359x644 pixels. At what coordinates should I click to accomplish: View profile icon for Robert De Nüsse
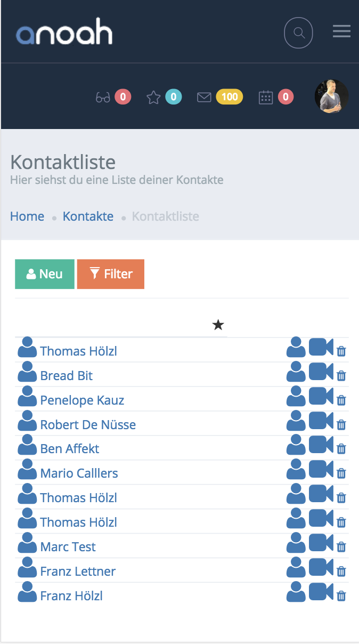pos(296,422)
